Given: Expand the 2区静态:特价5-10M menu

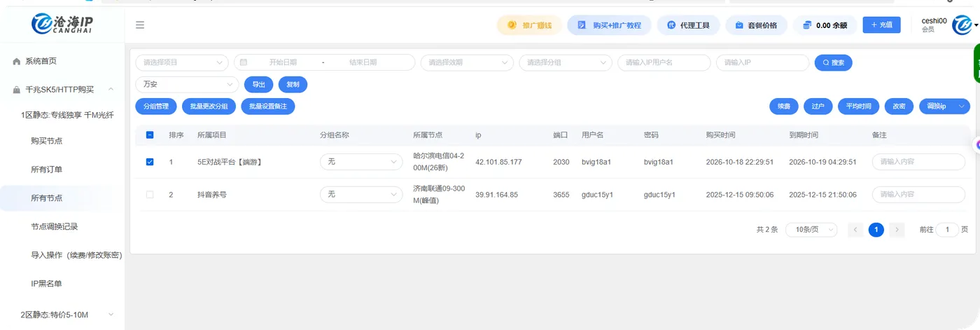Looking at the screenshot, I should tap(111, 315).
